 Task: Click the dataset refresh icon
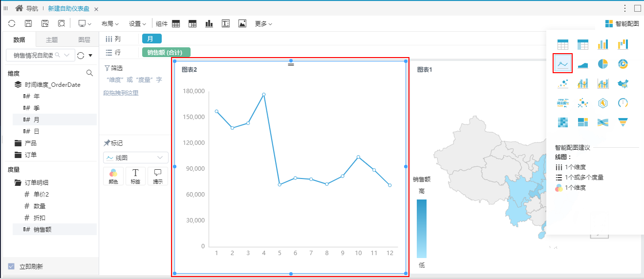point(81,55)
